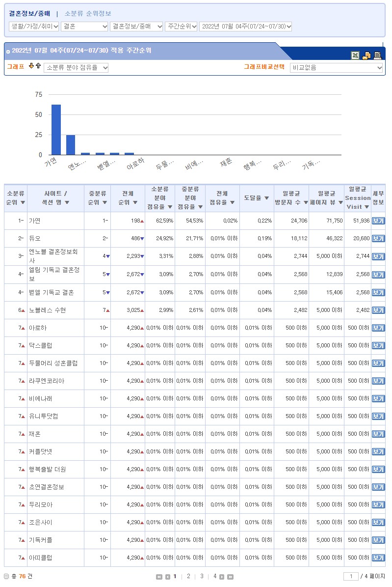This screenshot has width=392, height=587.
Task: Click the print icon in header
Action: (377, 56)
